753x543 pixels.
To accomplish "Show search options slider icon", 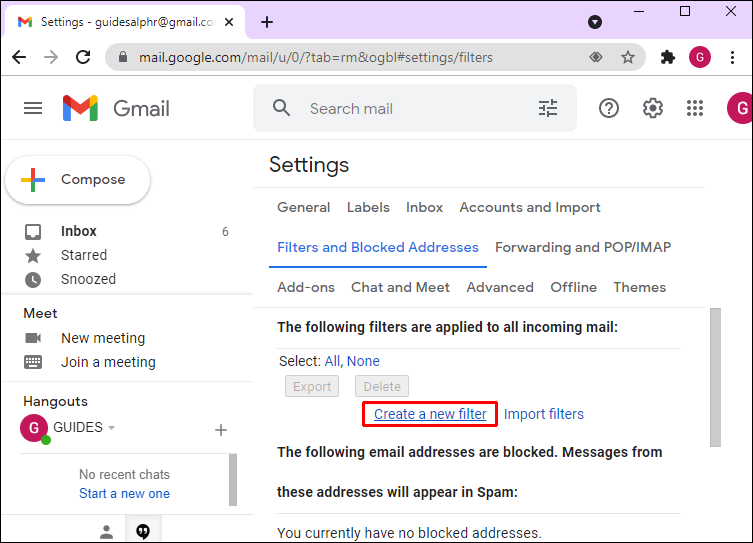I will point(547,108).
